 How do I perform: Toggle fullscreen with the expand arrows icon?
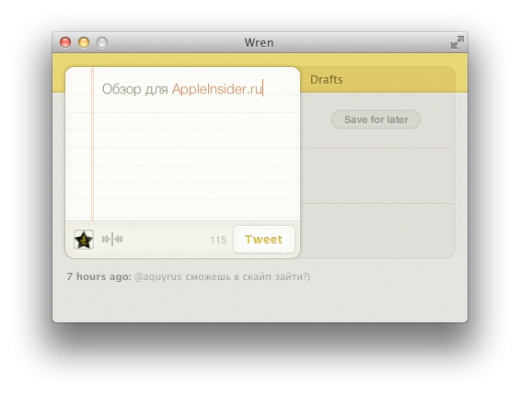(x=457, y=43)
